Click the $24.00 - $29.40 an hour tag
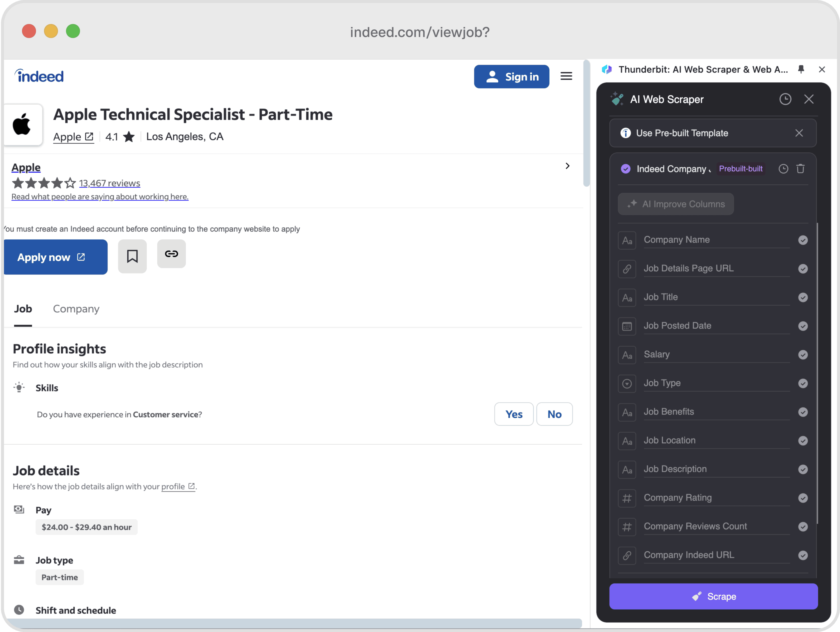 click(86, 527)
